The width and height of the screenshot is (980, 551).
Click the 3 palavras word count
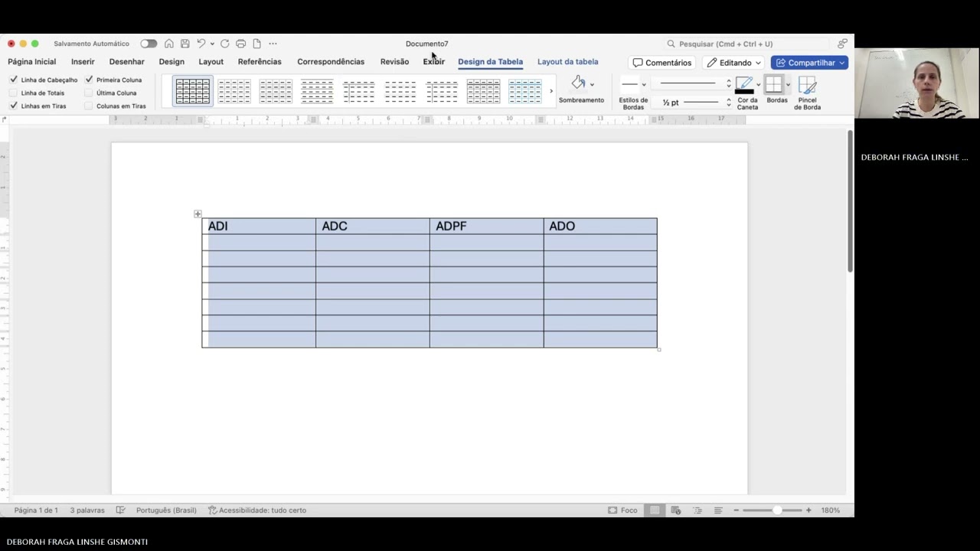click(87, 510)
